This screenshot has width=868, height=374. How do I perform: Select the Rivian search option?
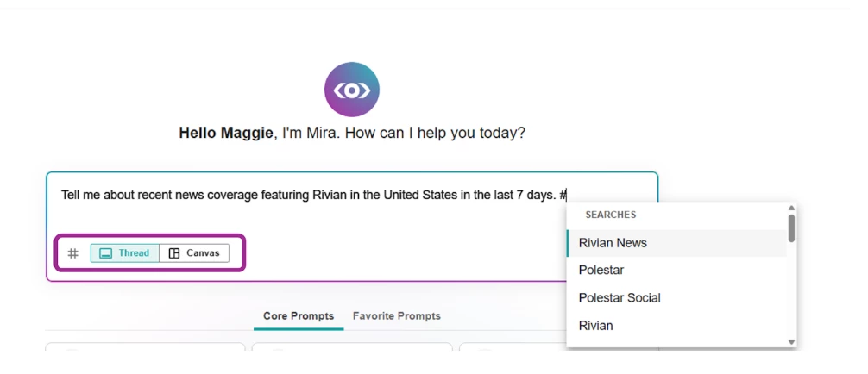pyautogui.click(x=596, y=326)
